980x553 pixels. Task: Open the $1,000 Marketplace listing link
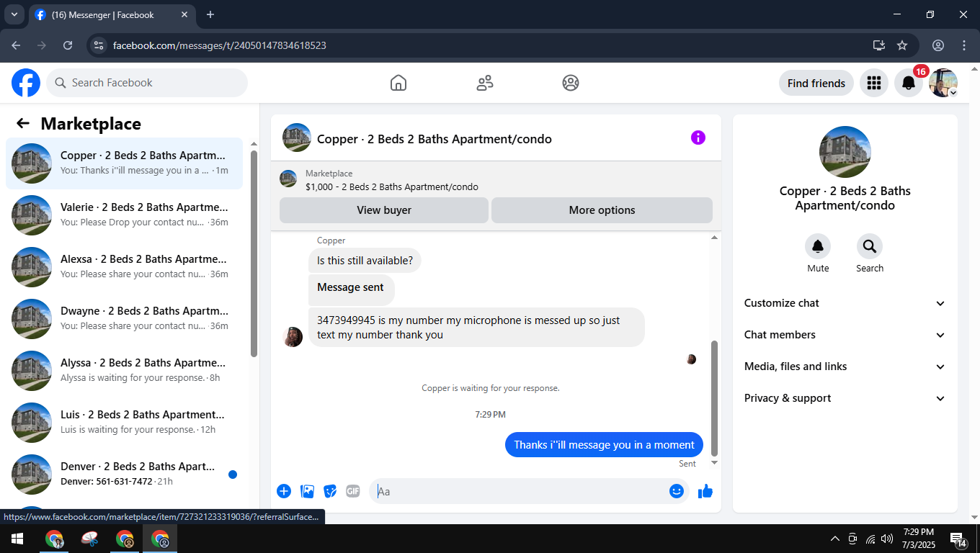pos(391,186)
